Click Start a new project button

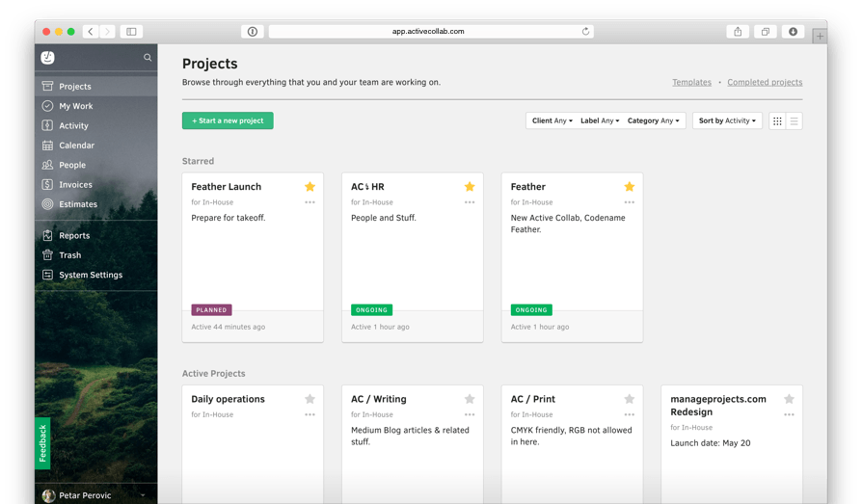point(228,121)
